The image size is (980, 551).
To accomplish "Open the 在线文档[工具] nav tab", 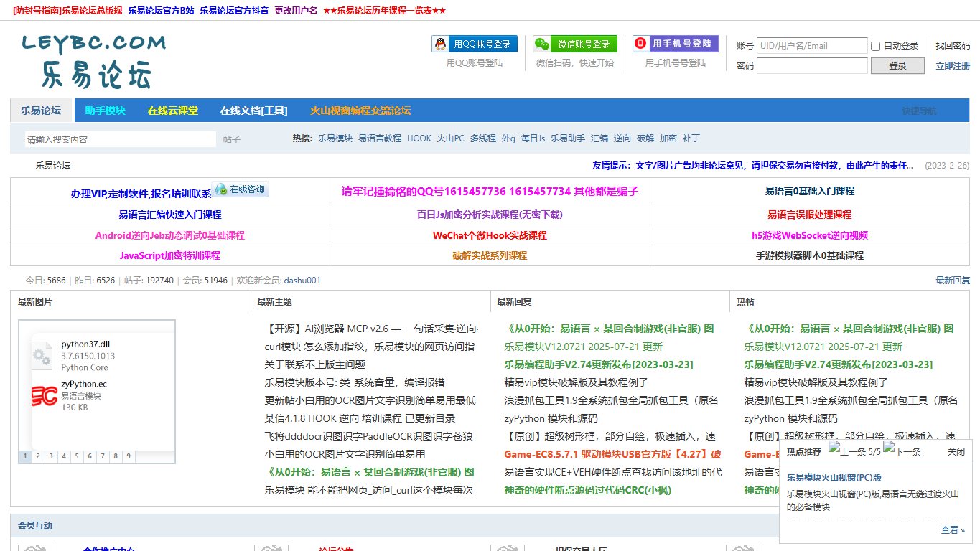I will click(254, 110).
